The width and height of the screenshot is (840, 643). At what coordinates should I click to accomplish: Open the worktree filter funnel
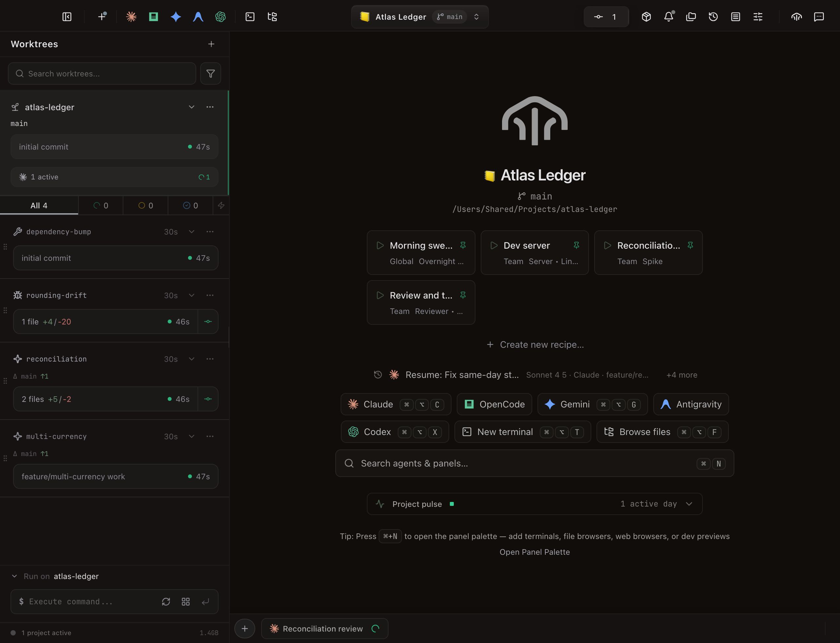[211, 73]
